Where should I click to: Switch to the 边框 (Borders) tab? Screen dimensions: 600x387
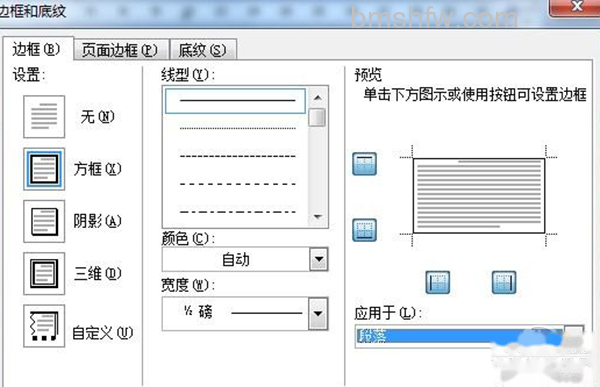click(x=37, y=49)
